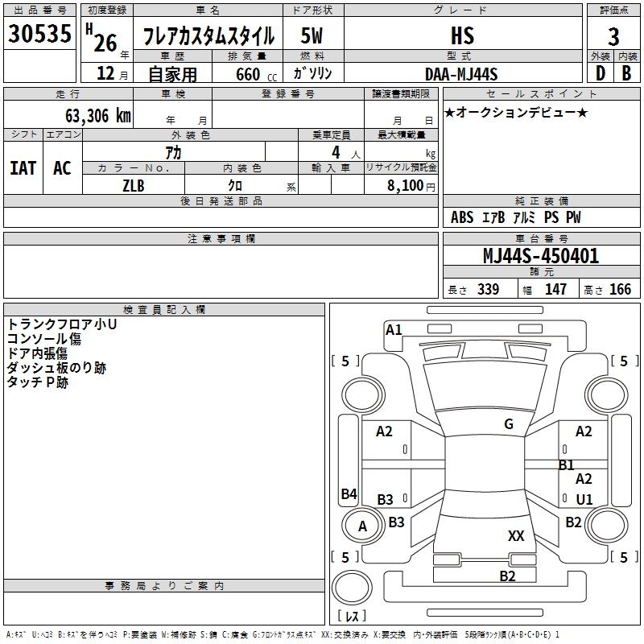Select the mileage 63,306 km
This screenshot has height=644, width=644.
[98, 116]
